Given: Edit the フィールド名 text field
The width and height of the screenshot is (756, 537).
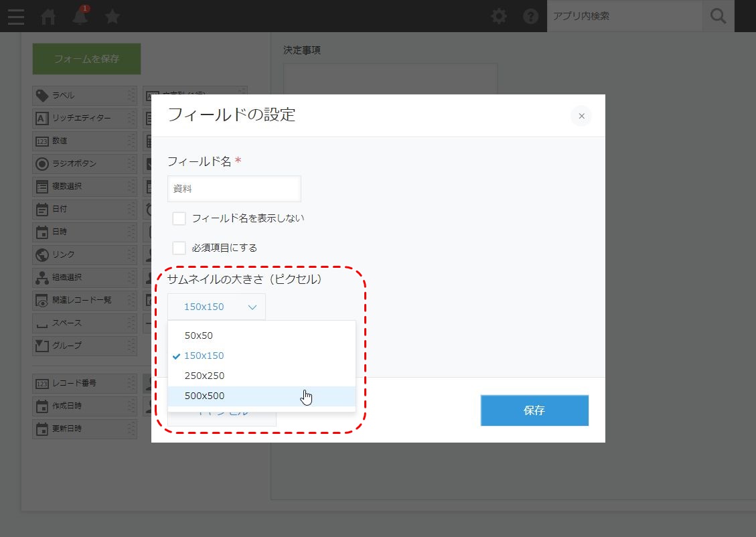Looking at the screenshot, I should [x=234, y=189].
